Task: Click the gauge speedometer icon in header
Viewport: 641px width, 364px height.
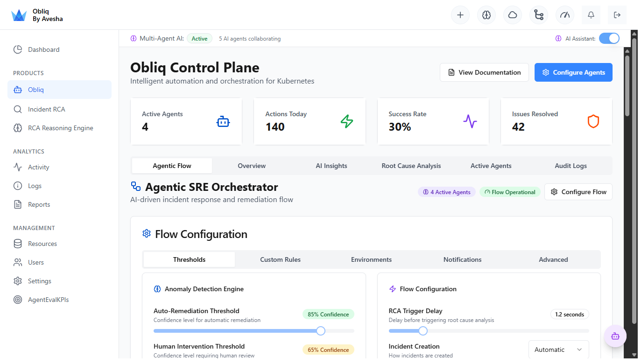Action: point(565,15)
